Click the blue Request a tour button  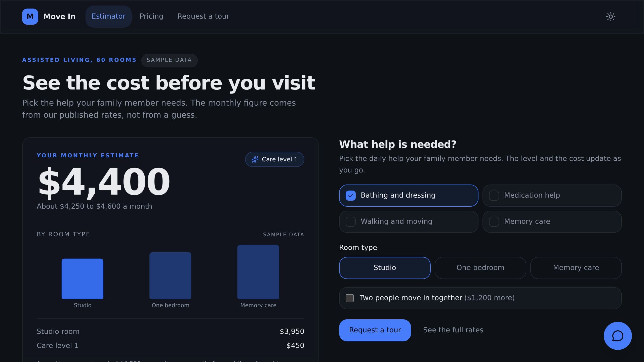coord(375,330)
